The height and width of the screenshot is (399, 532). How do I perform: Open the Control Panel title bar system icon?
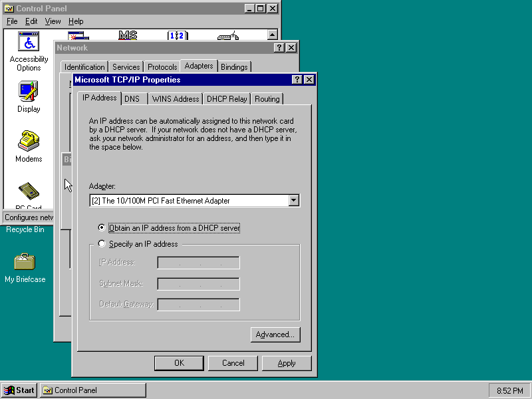pyautogui.click(x=9, y=9)
